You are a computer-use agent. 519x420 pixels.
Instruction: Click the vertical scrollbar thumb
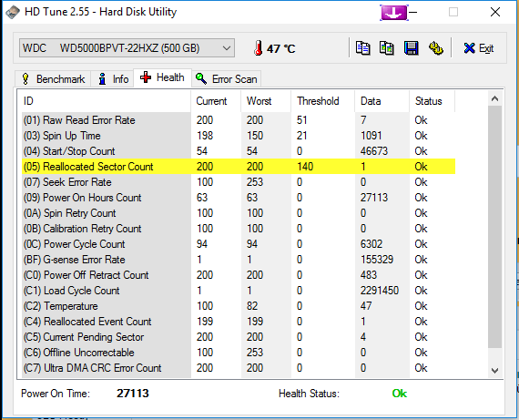tap(494, 227)
